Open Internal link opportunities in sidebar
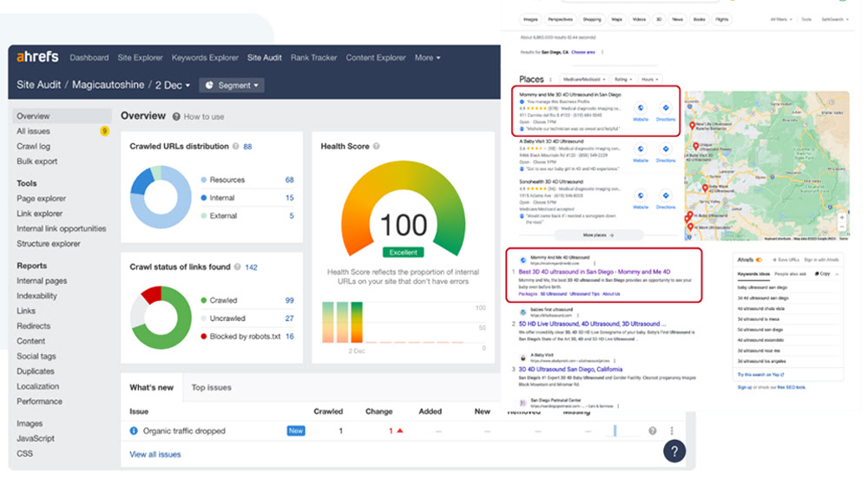The height and width of the screenshot is (486, 868). [x=62, y=228]
